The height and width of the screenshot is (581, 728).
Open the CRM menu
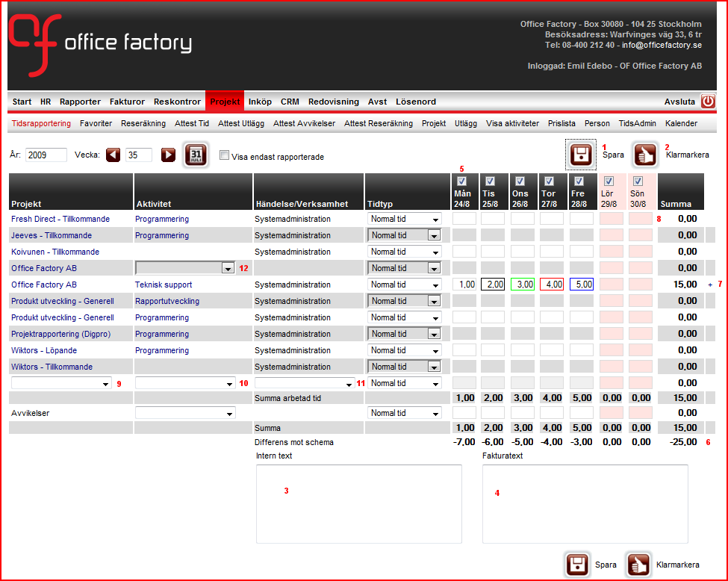290,102
